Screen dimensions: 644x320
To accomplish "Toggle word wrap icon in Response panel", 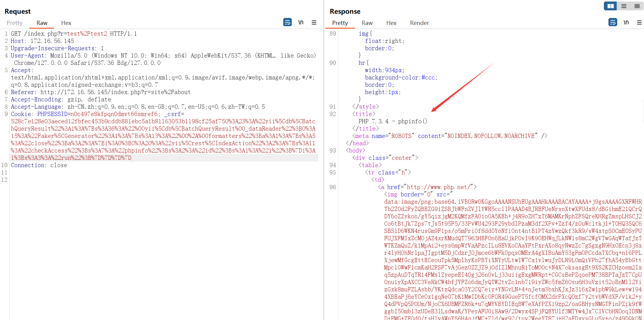I will [x=612, y=22].
